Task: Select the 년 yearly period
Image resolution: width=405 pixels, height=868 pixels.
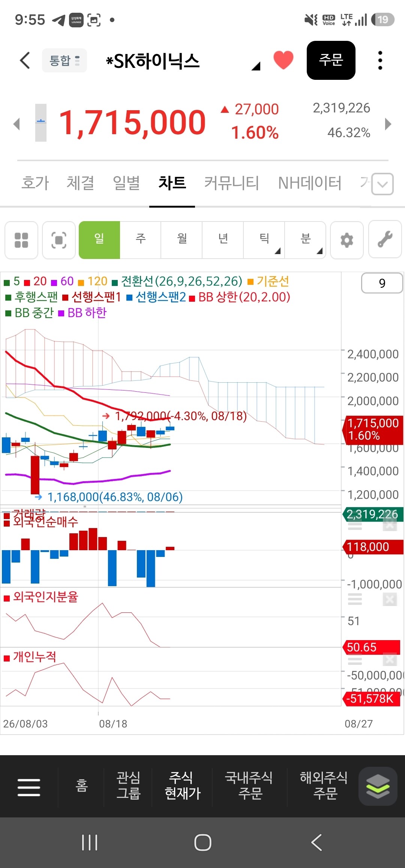Action: click(x=223, y=240)
